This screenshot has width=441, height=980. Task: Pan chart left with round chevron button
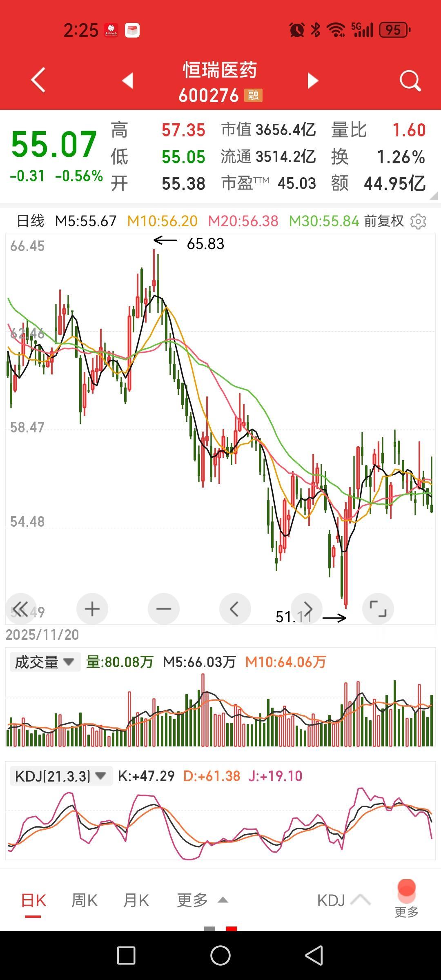click(x=235, y=609)
